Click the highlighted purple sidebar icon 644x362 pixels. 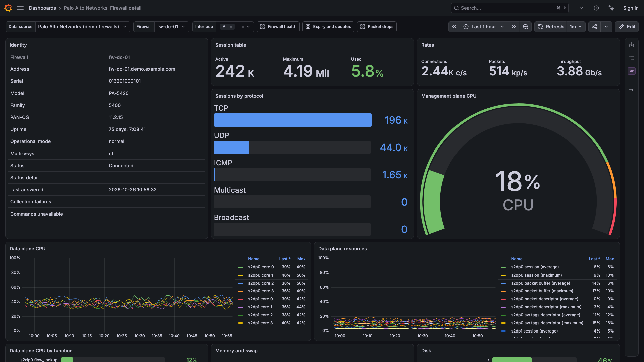click(632, 71)
